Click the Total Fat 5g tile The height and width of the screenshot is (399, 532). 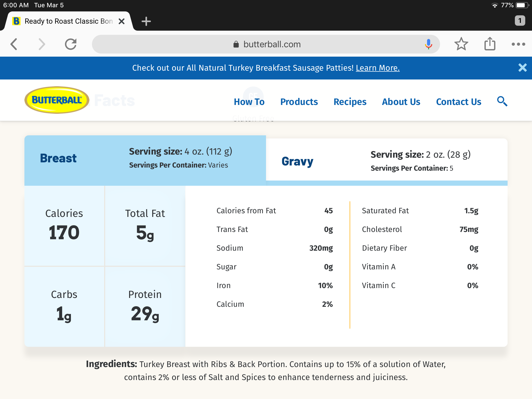click(x=145, y=226)
